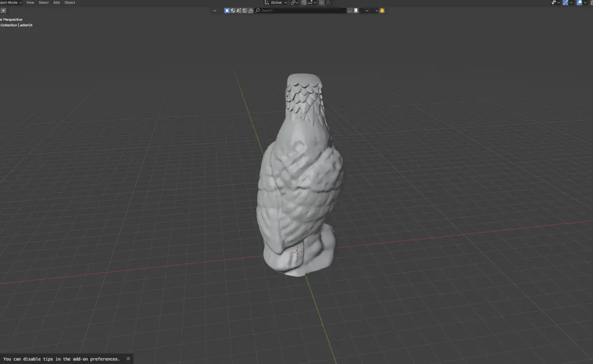Select the brush filter icon
593x364 pixels.
pos(251,10)
